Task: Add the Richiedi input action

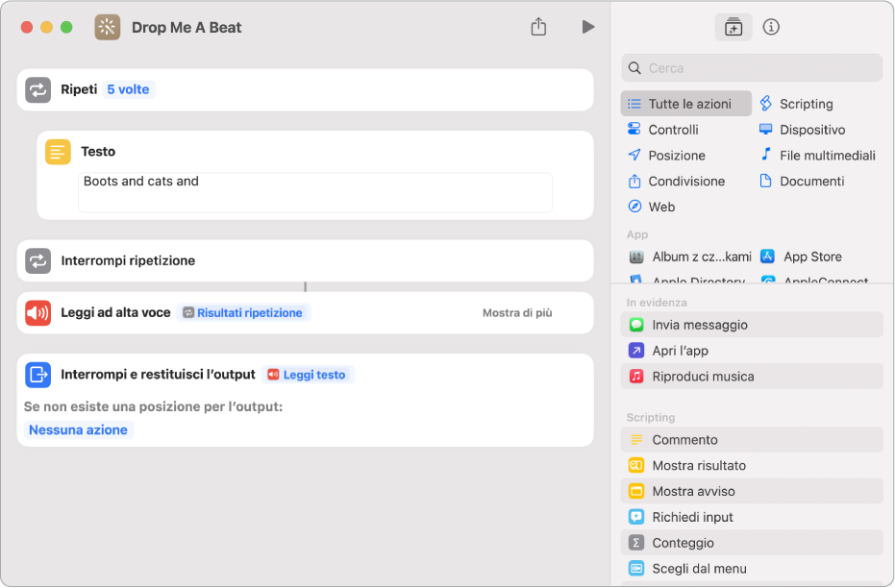Action: pyautogui.click(x=752, y=517)
